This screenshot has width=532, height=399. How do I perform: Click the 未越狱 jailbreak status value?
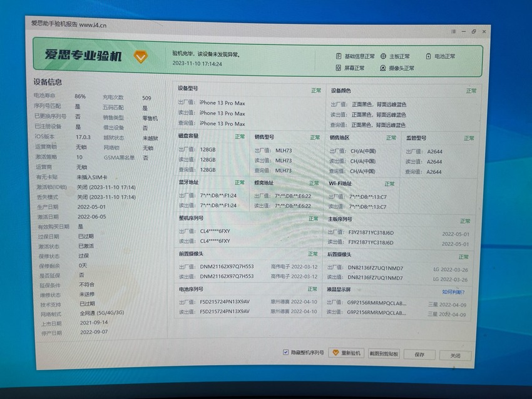tap(150, 138)
